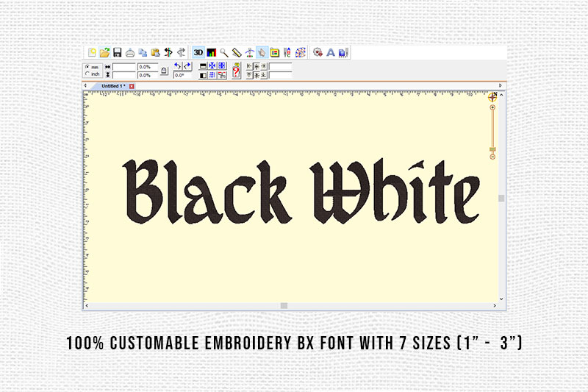Screen dimensions: 588x392
Task: Click the black-left split rectangle icon
Action: pos(203,76)
